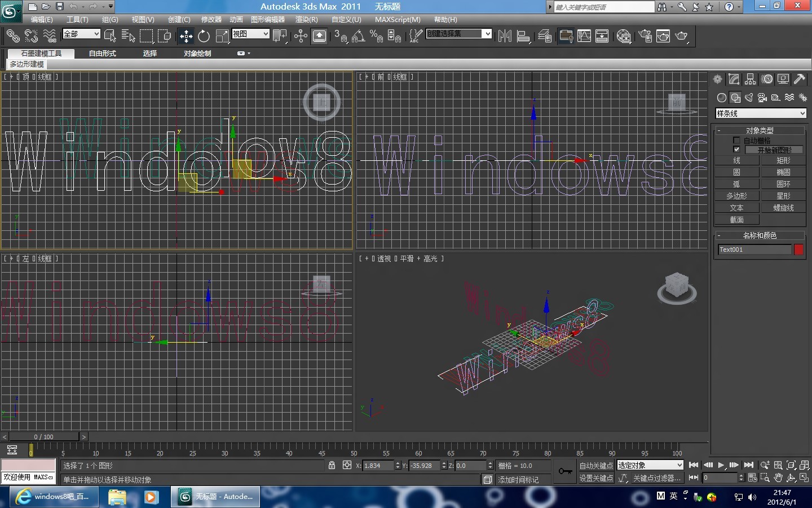Click the Bind to Space Warp icon
Viewport: 812px width, 508px height.
coord(50,36)
